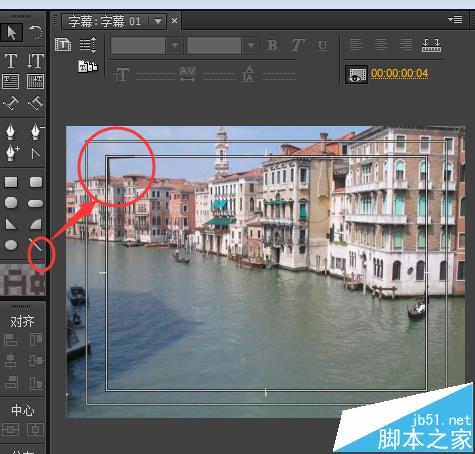Viewport: 475px width, 454px height.
Task: Set right text alignment
Action: click(406, 44)
